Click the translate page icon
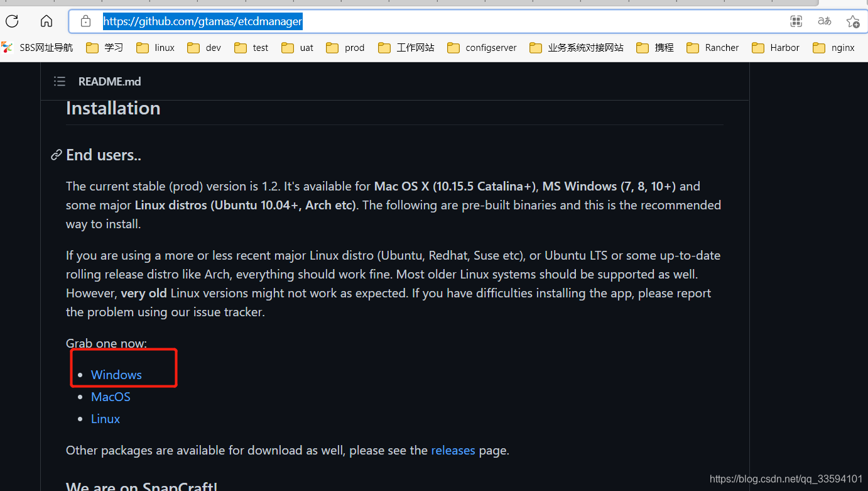This screenshot has height=491, width=868. point(824,21)
